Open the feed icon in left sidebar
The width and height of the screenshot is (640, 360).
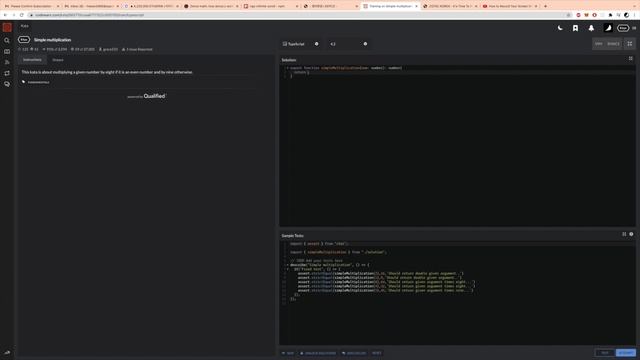tap(7, 62)
